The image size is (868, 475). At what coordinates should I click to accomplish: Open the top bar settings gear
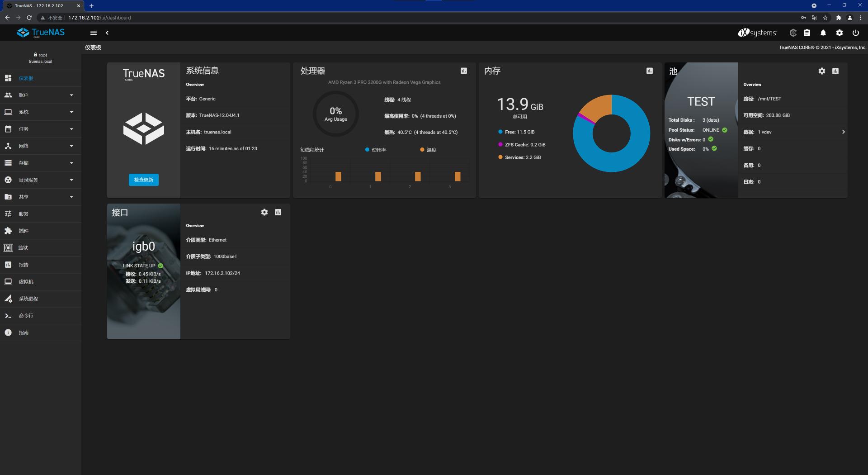click(840, 33)
